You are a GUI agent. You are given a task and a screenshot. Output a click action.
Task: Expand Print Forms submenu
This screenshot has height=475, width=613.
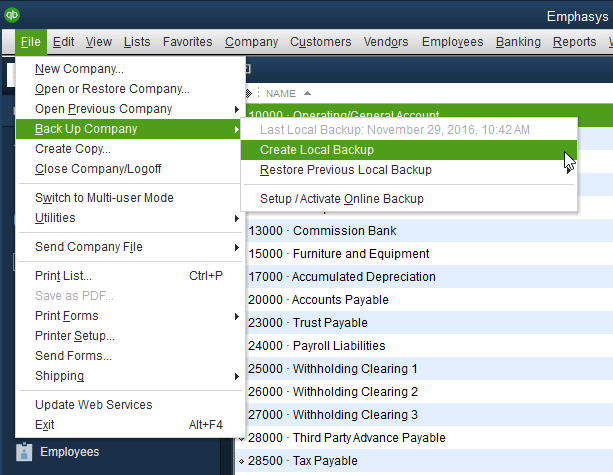point(129,316)
